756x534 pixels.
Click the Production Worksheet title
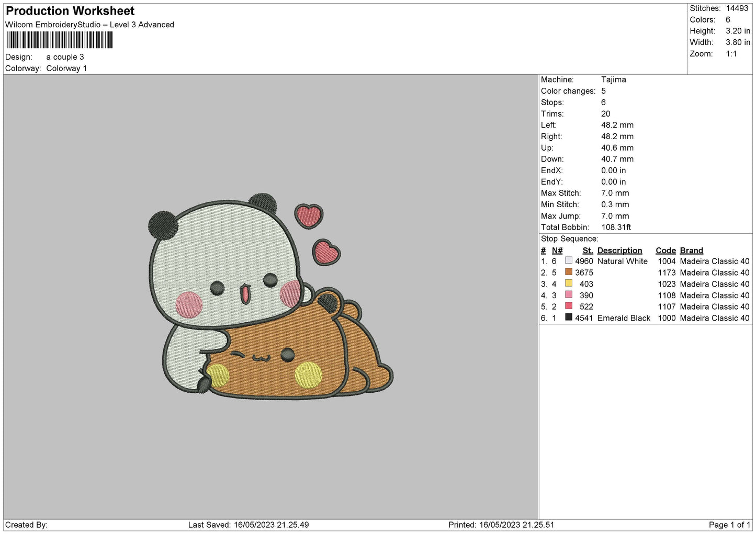70,11
